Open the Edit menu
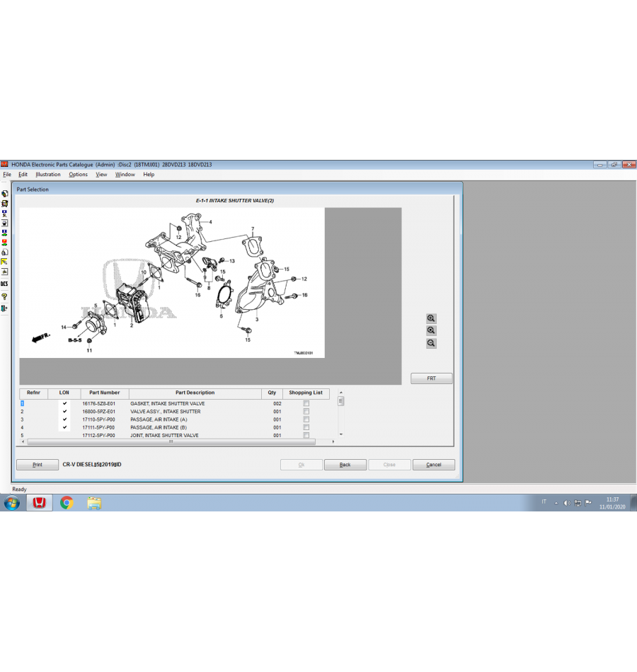Image resolution: width=637 pixels, height=672 pixels. (23, 175)
